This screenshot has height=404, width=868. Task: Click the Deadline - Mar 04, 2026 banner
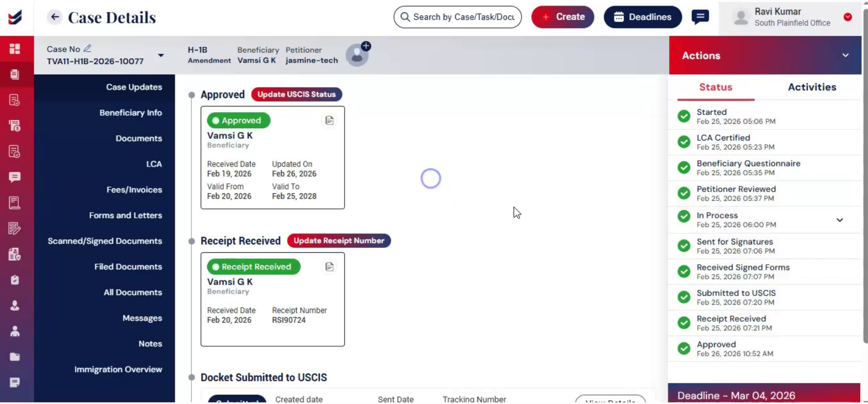coord(764,394)
